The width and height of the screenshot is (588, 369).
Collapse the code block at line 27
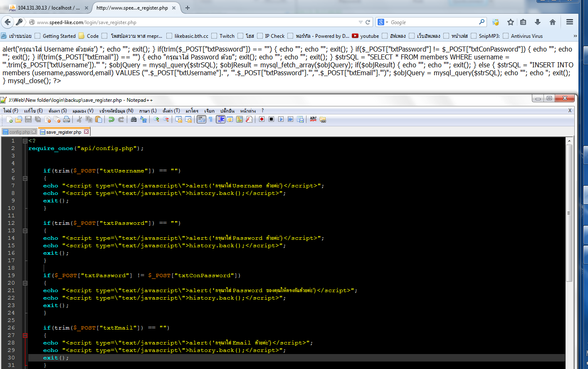pyautogui.click(x=25, y=335)
